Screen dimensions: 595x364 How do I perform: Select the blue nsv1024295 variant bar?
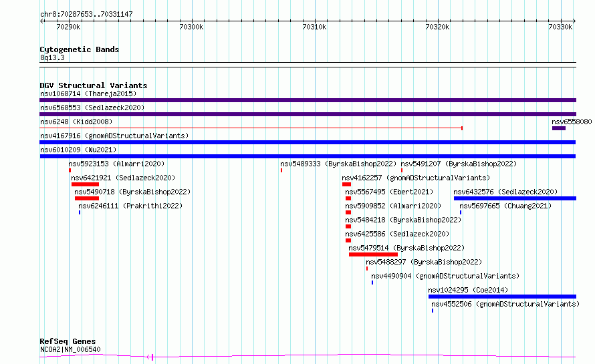click(503, 297)
